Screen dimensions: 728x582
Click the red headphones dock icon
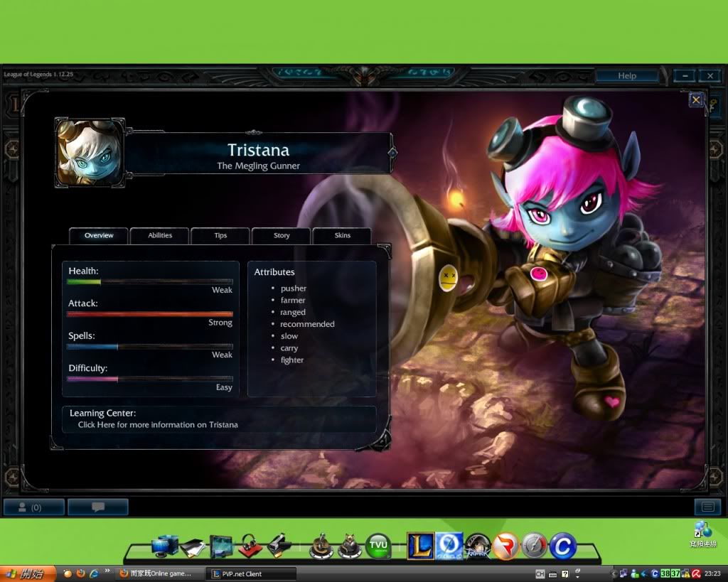[250, 546]
